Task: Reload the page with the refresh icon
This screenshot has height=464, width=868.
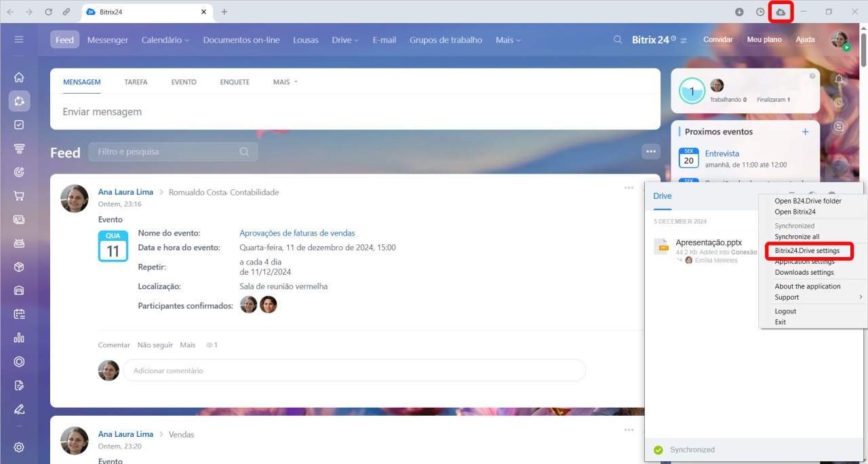Action: pos(48,12)
